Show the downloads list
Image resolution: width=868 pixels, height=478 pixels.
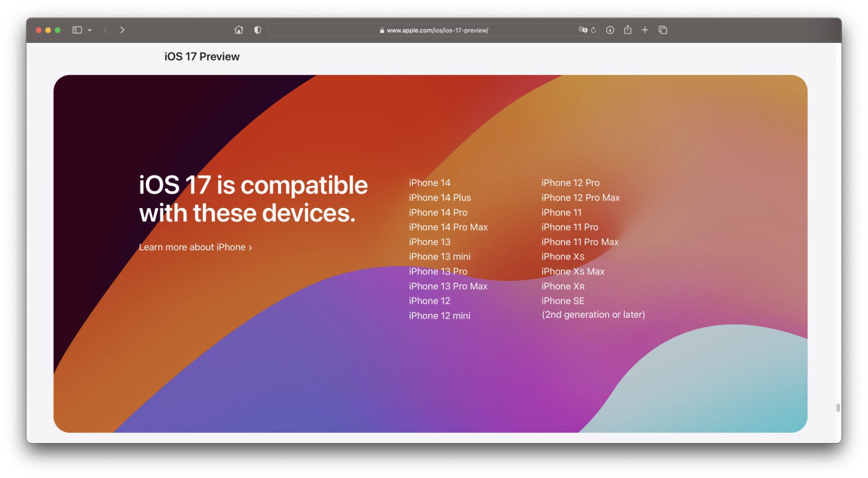(x=610, y=30)
